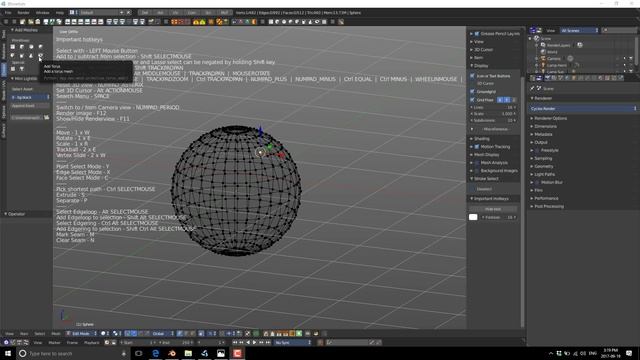This screenshot has height=360, width=640.
Task: Expand the Performance panel
Action: point(546,198)
